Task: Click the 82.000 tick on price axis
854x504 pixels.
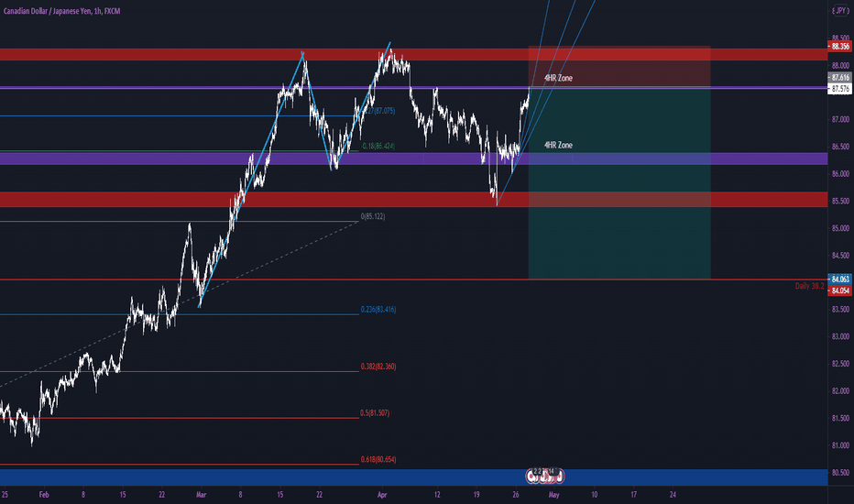Action: [x=840, y=391]
